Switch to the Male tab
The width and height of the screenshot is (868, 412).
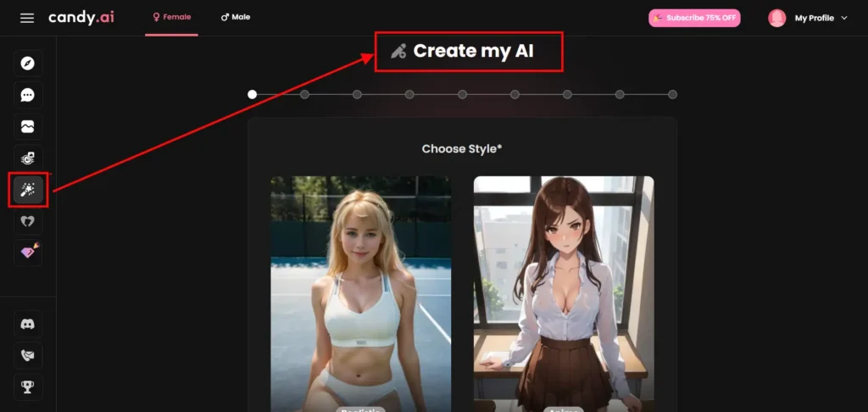[x=236, y=17]
